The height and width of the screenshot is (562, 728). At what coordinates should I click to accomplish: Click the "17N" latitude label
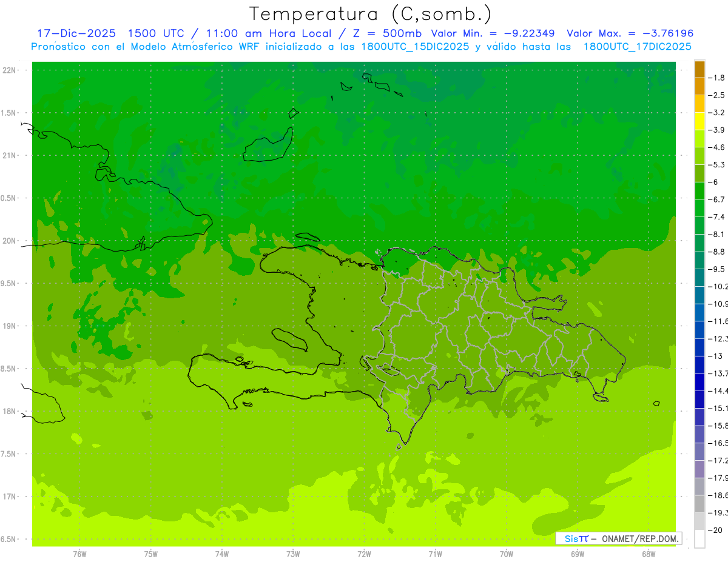coord(10,497)
